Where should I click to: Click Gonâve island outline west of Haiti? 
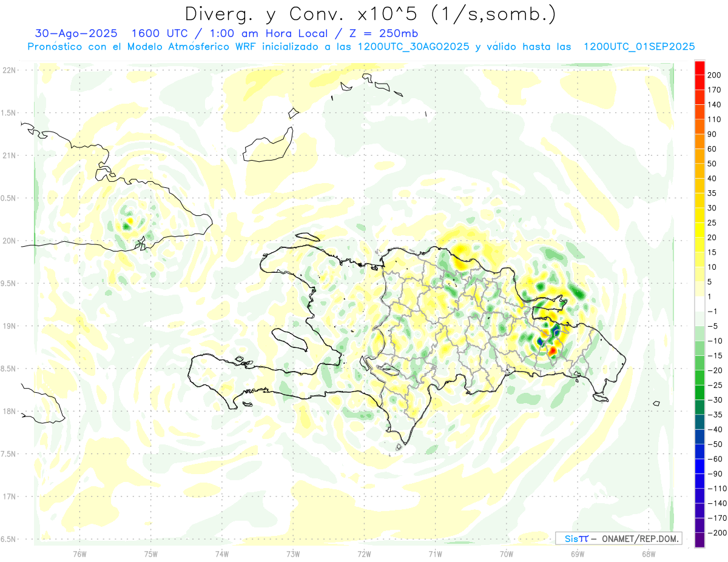tap(289, 340)
